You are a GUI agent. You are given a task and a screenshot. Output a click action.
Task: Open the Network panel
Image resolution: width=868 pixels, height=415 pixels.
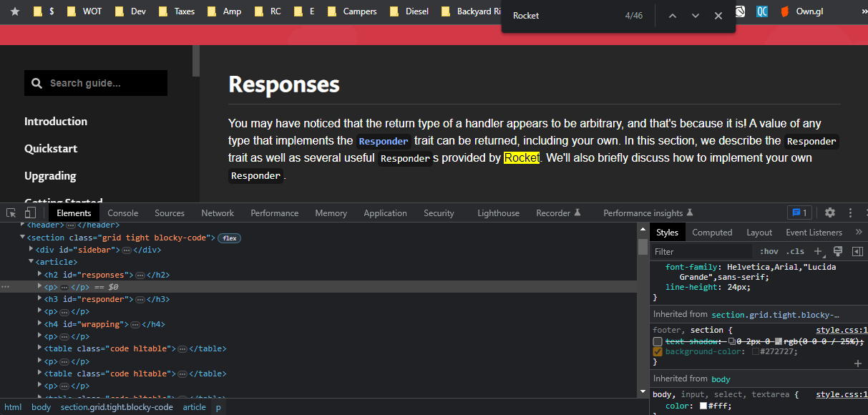click(217, 213)
